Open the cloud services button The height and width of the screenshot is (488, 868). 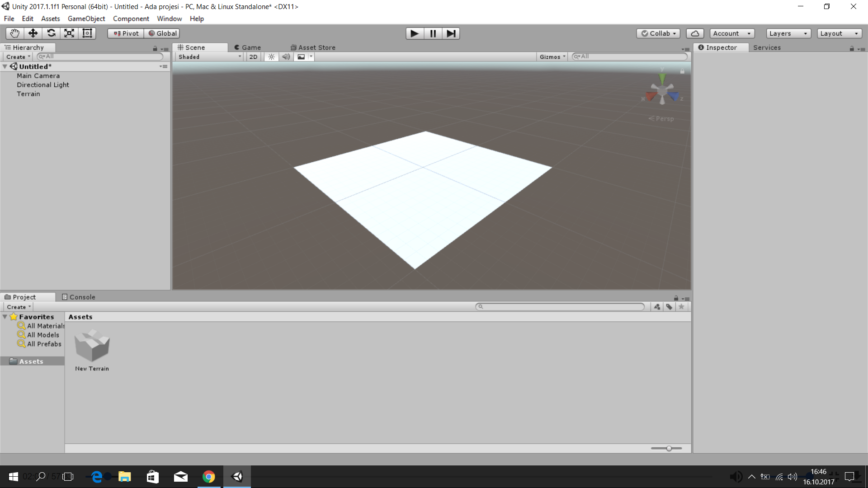coord(695,33)
